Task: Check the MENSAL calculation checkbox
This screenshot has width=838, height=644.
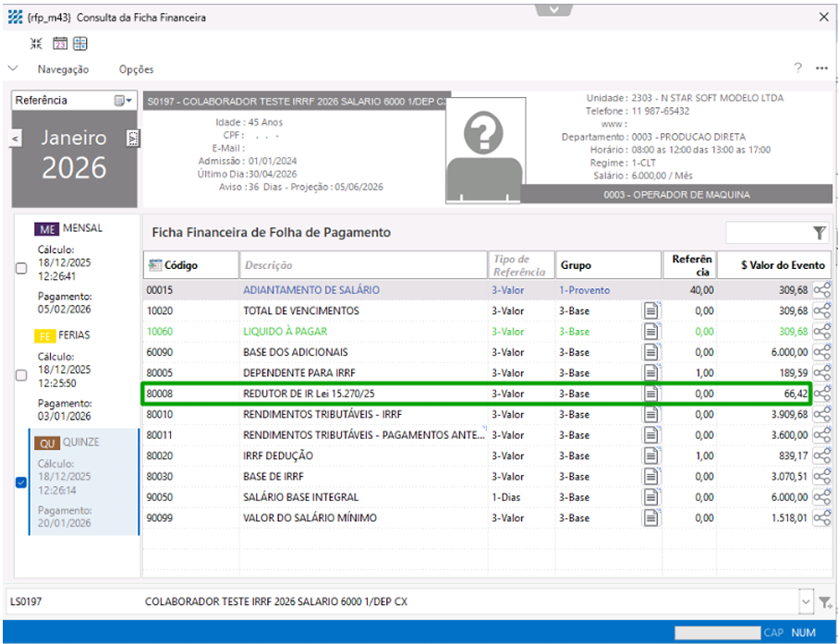Action: pos(21,269)
